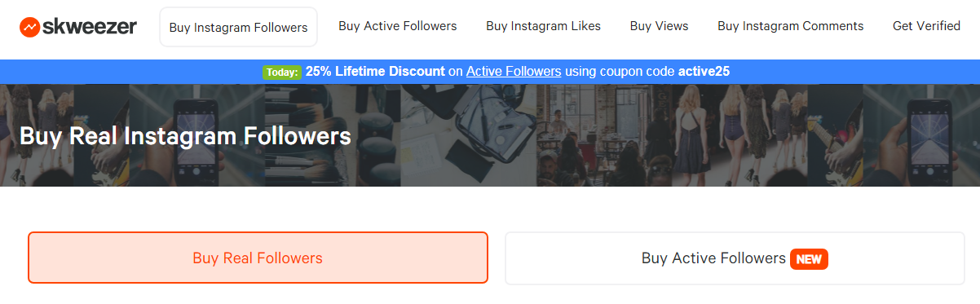980x304 pixels.
Task: Click the skweezer wordmark text
Action: 90,26
